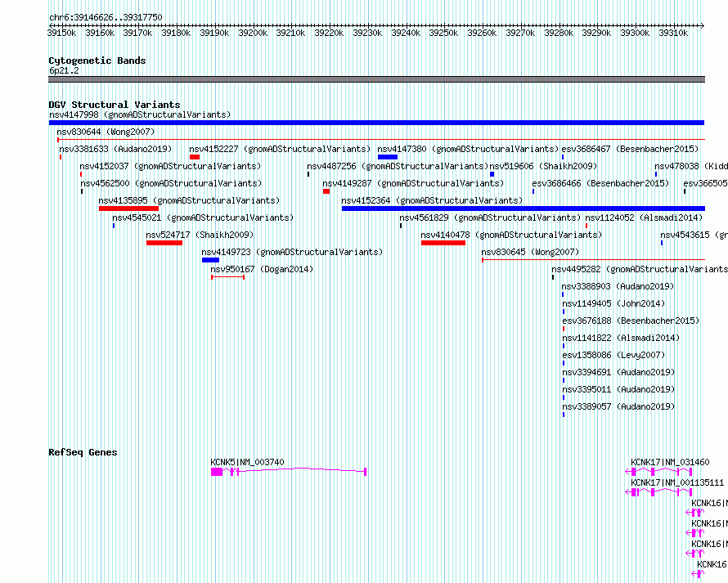Click the chr6:39146626..39317750 coordinate label

coord(106,17)
